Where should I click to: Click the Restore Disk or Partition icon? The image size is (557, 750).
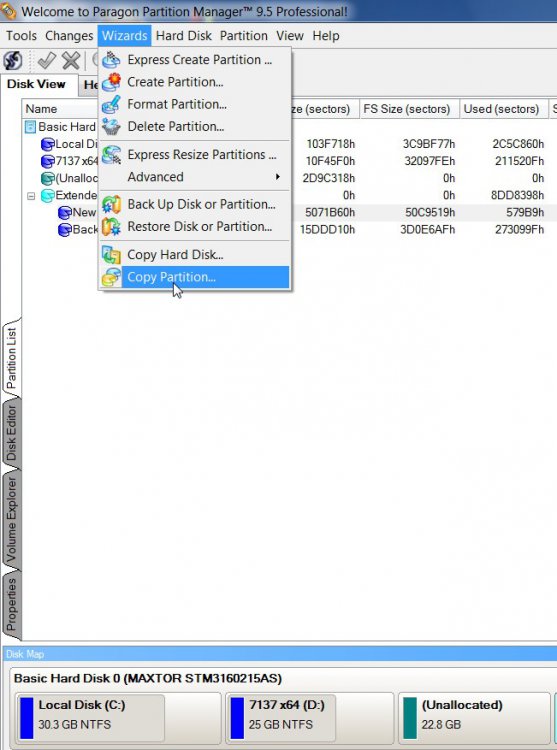[x=111, y=227]
